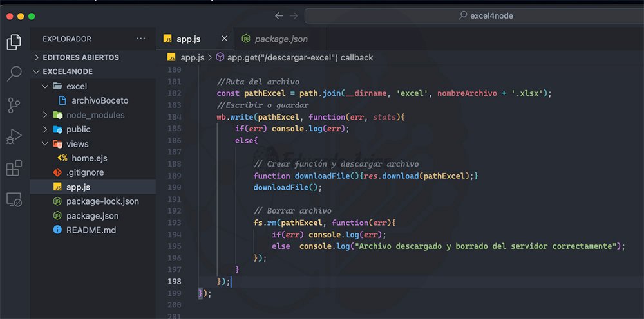The width and height of the screenshot is (644, 319).
Task: Select app.js in the file tree
Action: (x=93, y=187)
